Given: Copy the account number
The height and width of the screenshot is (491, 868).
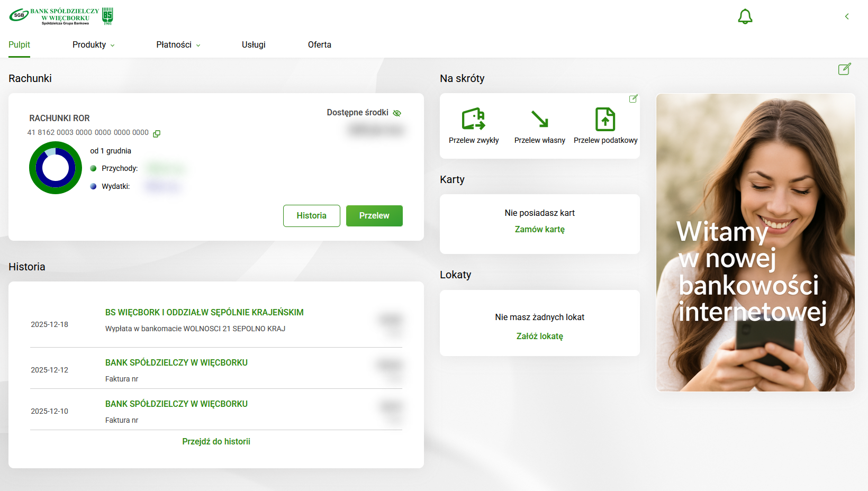Looking at the screenshot, I should pos(157,133).
